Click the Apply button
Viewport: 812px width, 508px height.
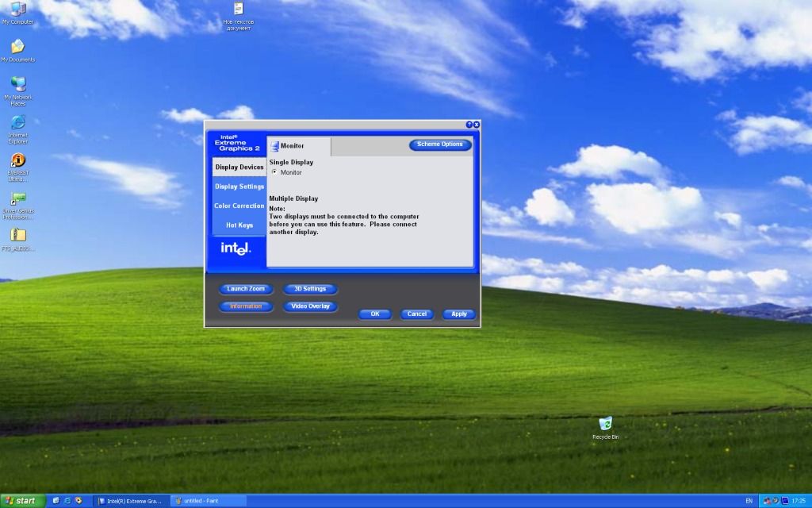(x=459, y=314)
